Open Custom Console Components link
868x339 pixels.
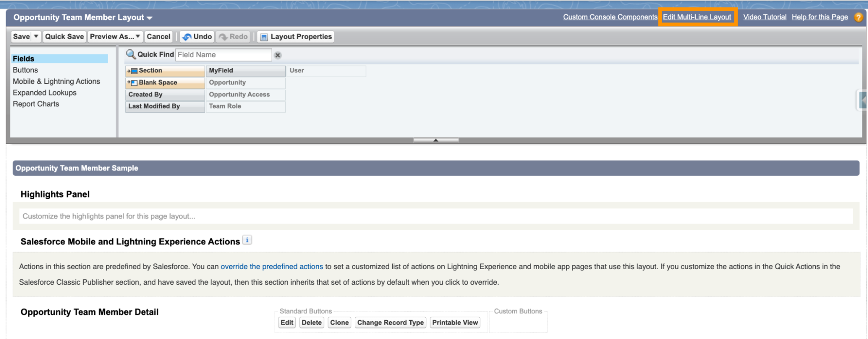(x=610, y=17)
